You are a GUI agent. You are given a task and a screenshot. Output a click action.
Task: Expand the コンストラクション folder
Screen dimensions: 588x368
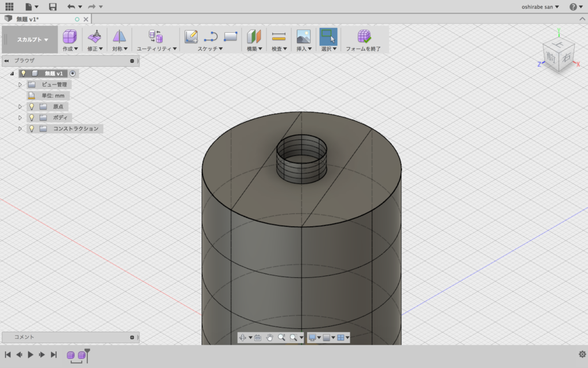(20, 128)
